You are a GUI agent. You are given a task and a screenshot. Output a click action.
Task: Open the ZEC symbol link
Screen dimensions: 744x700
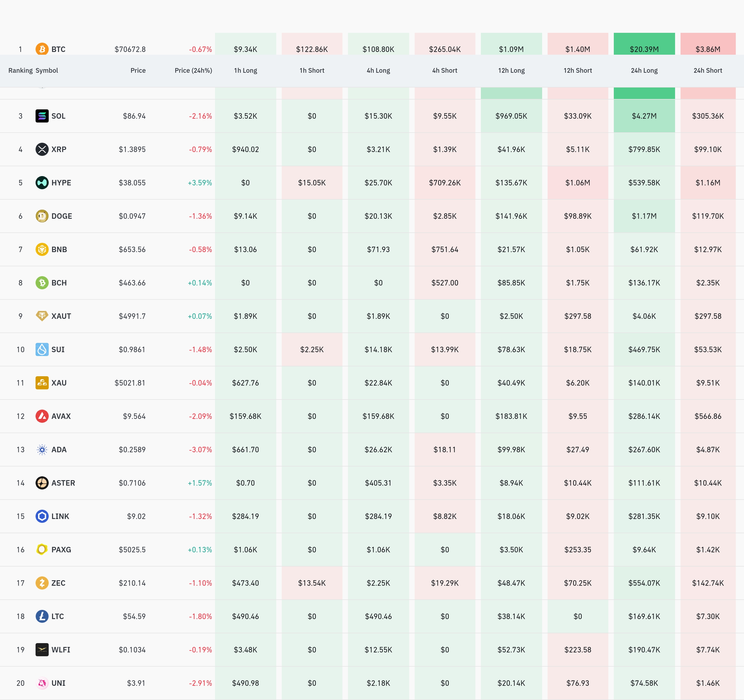coord(58,583)
